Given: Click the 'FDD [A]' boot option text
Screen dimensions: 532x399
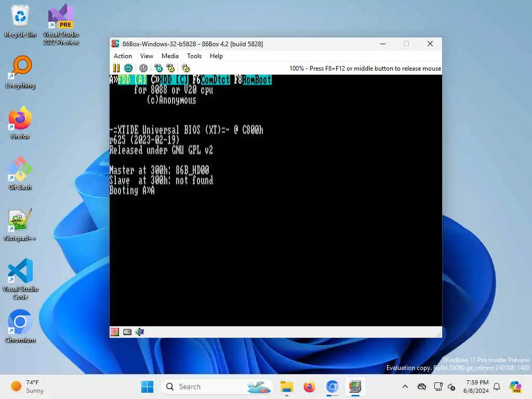Looking at the screenshot, I should coord(132,80).
